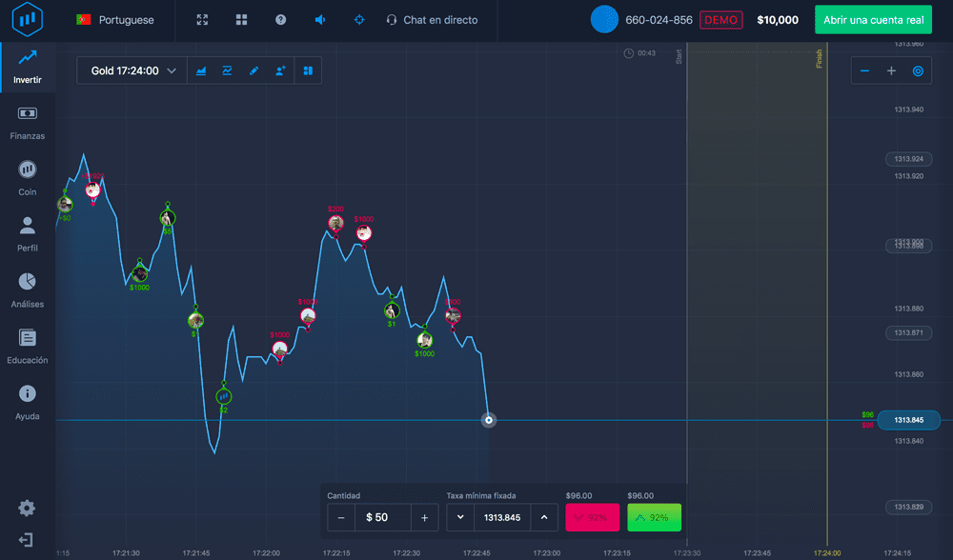The width and height of the screenshot is (953, 560).
Task: Open the Finanzas sidebar tab
Action: coord(27,122)
